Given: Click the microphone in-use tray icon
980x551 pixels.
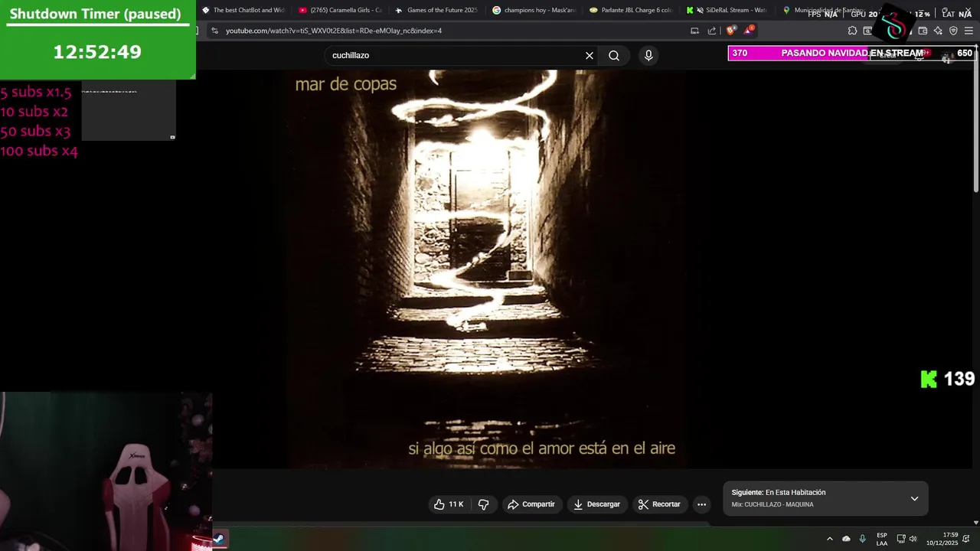Looking at the screenshot, I should click(x=863, y=539).
